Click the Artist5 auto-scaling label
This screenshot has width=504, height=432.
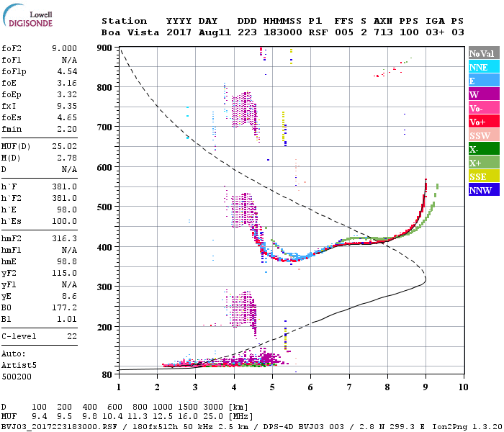click(x=19, y=366)
